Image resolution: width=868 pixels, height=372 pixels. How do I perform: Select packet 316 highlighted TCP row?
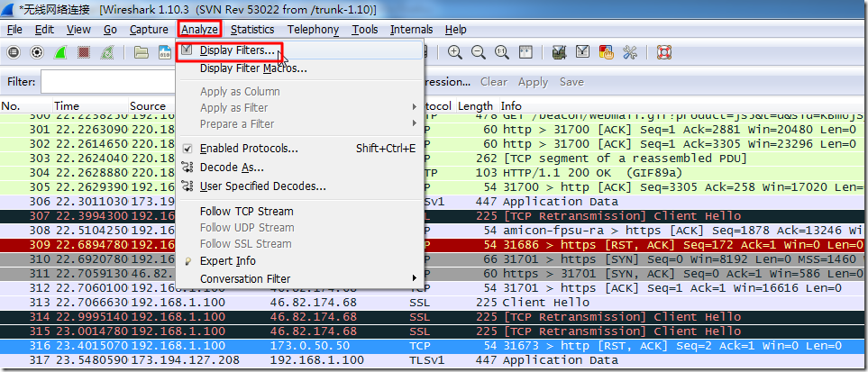434,346
